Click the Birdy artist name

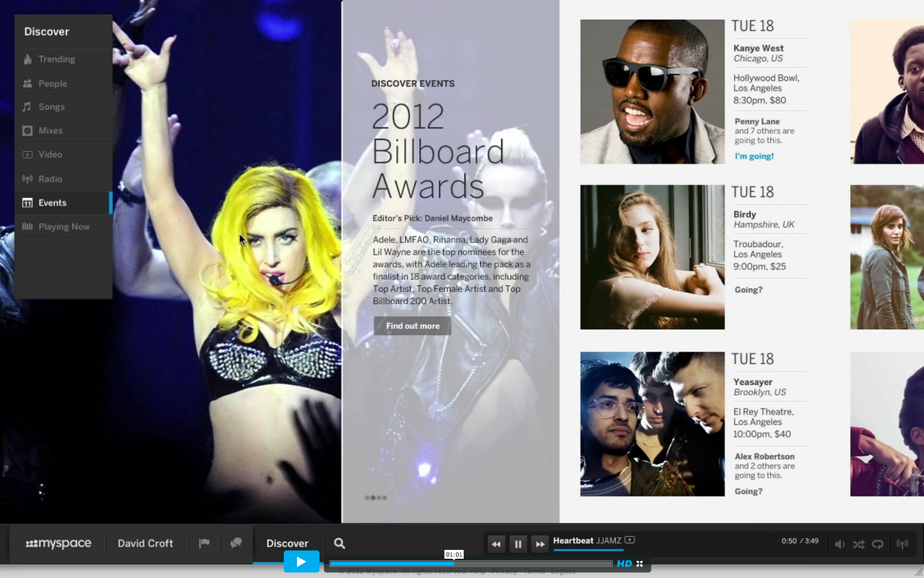(x=745, y=215)
